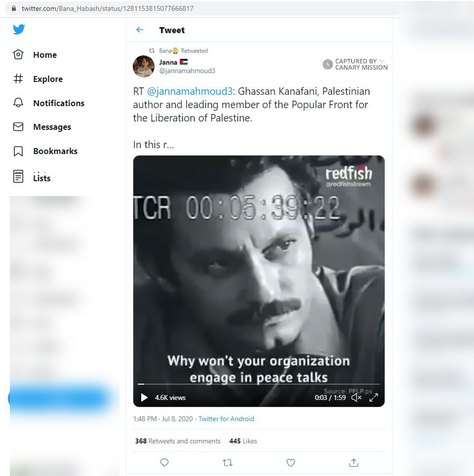Click the Twitter for Android link
474x476 pixels.
point(226,419)
